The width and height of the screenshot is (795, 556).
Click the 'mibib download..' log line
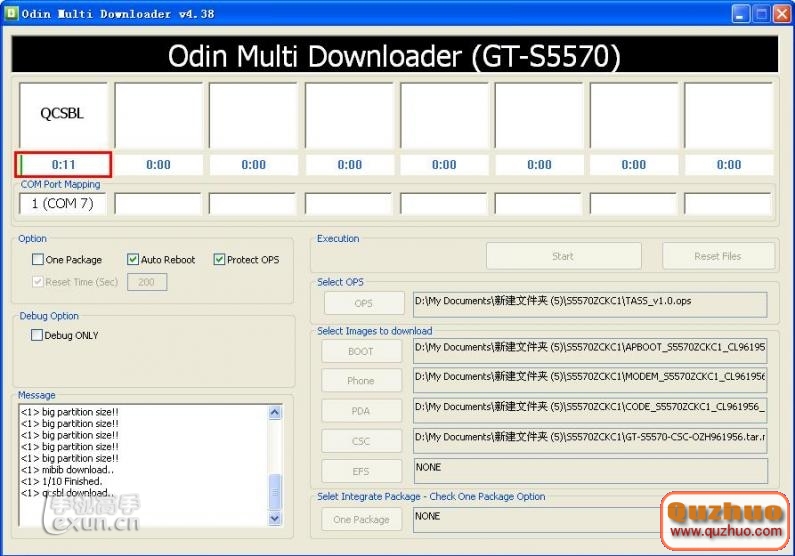point(67,470)
